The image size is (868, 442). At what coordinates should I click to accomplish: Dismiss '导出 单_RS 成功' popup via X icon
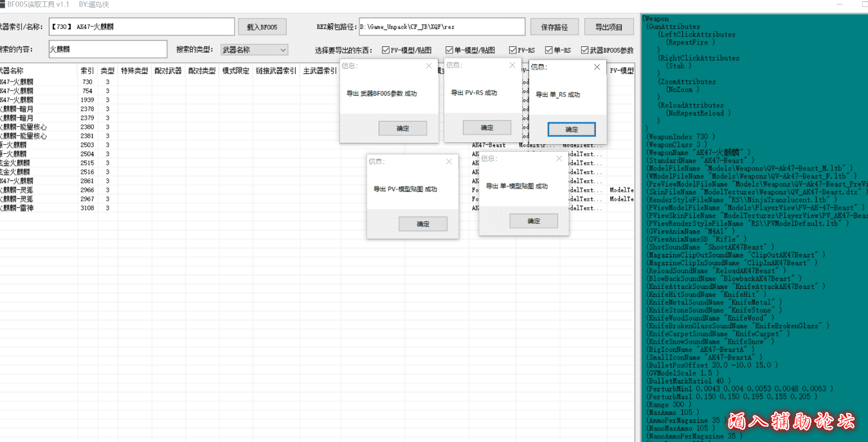(x=597, y=67)
